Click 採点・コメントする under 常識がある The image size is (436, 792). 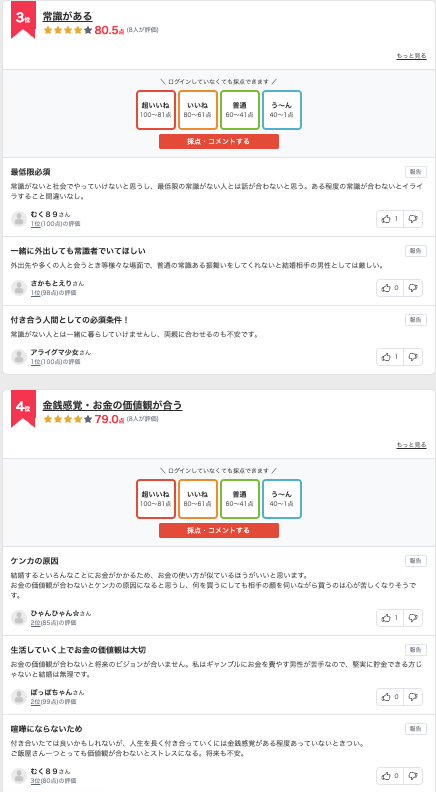click(x=219, y=141)
